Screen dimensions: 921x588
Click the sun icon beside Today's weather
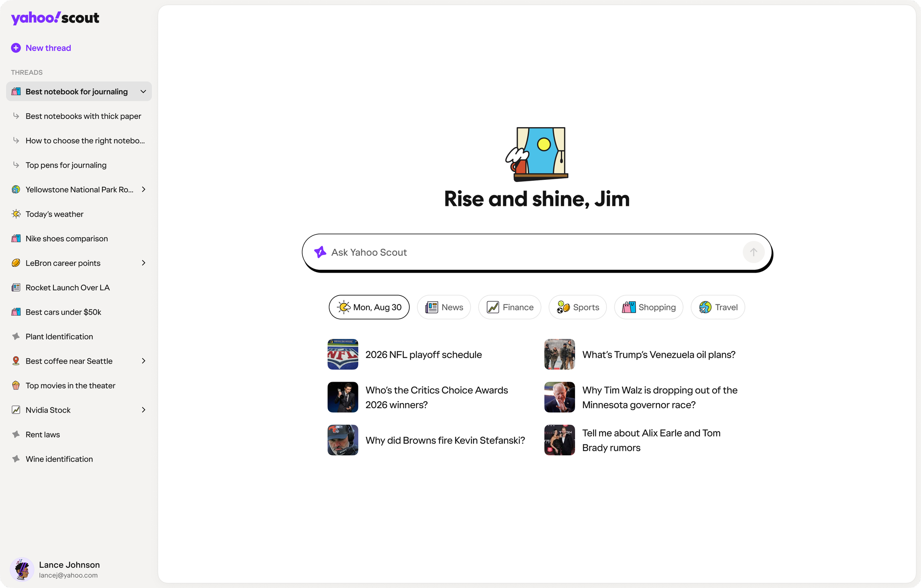click(x=16, y=214)
